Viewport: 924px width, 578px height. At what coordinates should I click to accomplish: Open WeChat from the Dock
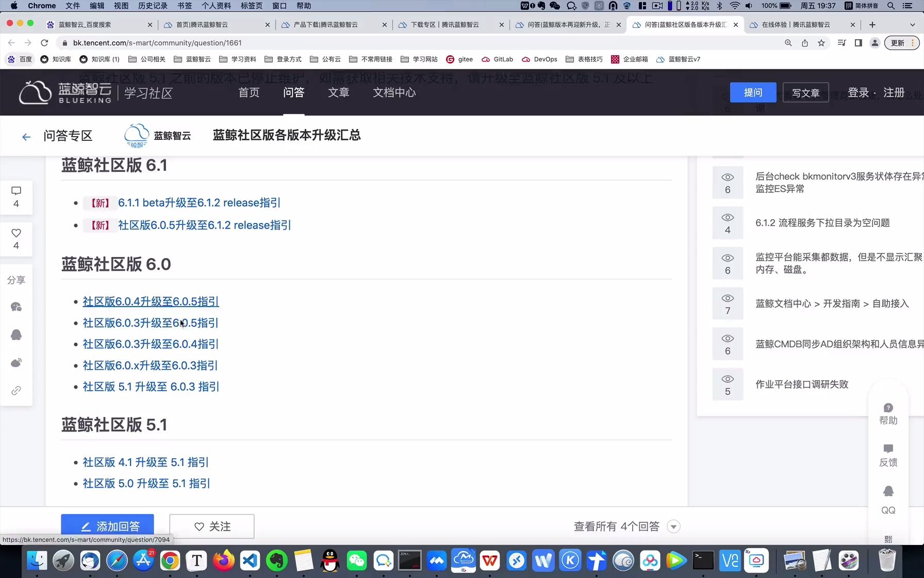pyautogui.click(x=356, y=560)
